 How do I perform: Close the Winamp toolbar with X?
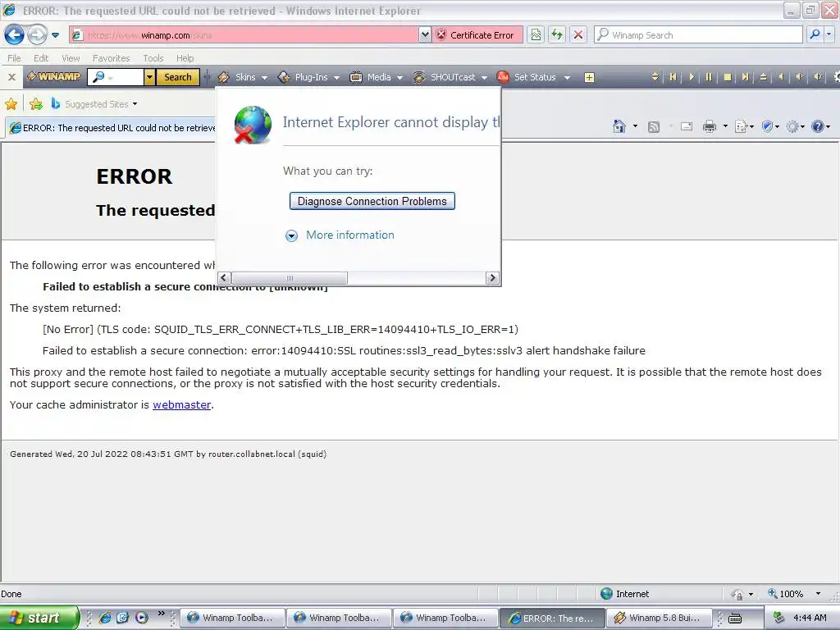pyautogui.click(x=11, y=77)
